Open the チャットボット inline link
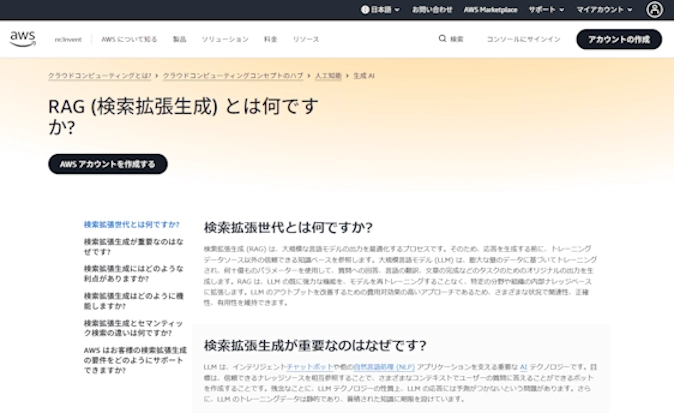The image size is (674, 413). pos(309,367)
